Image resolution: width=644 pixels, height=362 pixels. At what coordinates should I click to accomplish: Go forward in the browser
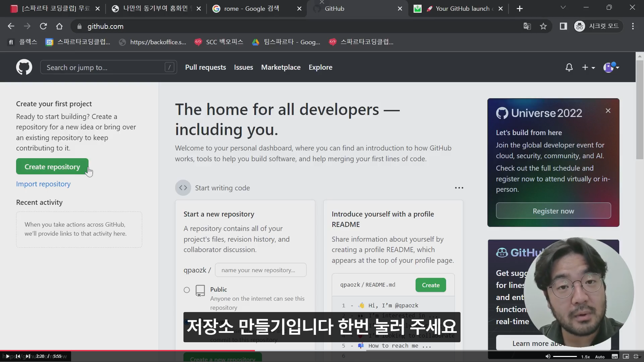click(x=27, y=26)
